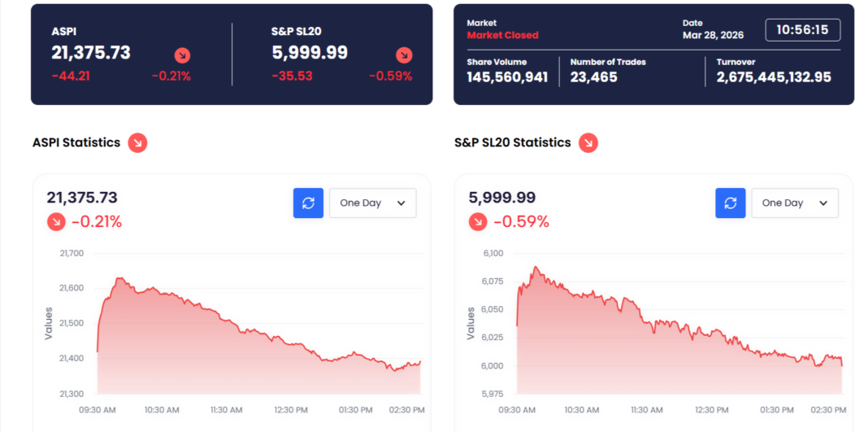Click the S&P SL20 down-arrow icon in header
Viewport: 868px width, 432px height.
(404, 55)
